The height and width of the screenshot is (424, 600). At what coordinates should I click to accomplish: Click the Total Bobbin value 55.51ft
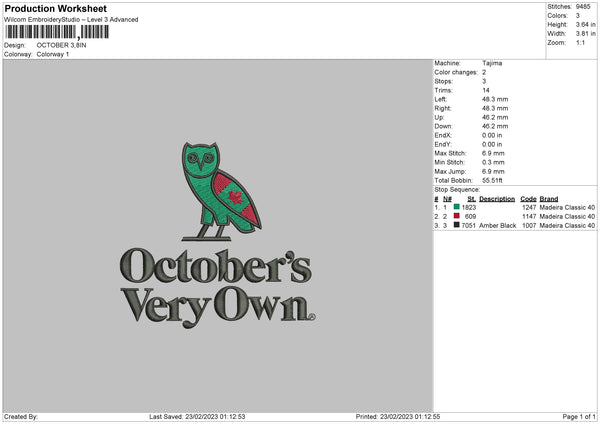pos(492,180)
